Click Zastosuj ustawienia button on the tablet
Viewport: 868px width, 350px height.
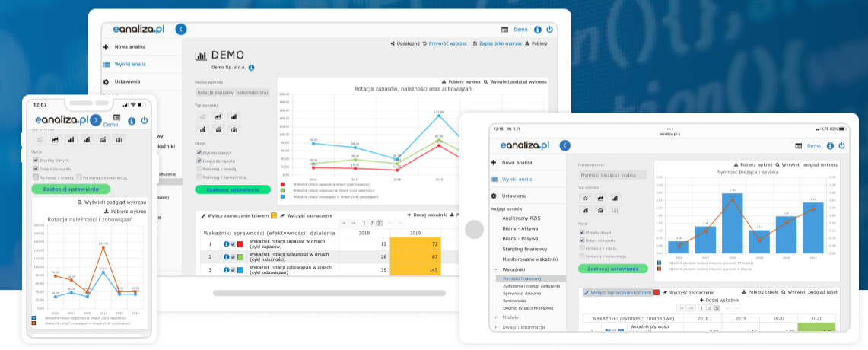[613, 269]
